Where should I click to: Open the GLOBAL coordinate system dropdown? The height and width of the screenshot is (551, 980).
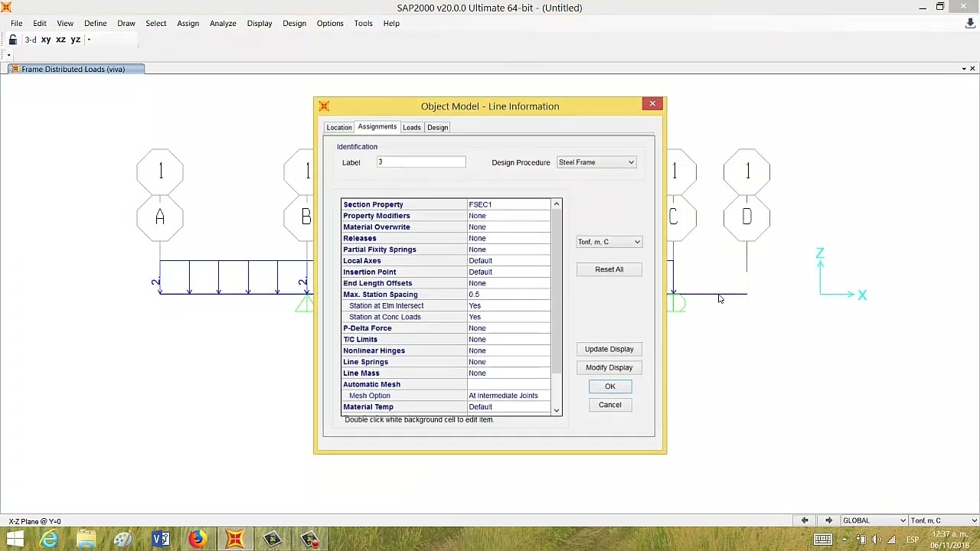(x=874, y=520)
